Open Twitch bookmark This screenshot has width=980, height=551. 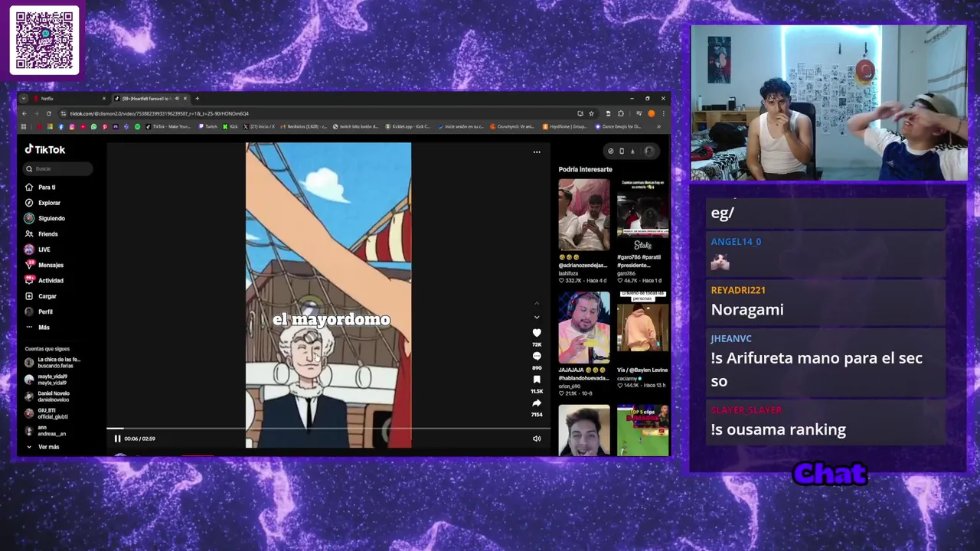pos(207,126)
